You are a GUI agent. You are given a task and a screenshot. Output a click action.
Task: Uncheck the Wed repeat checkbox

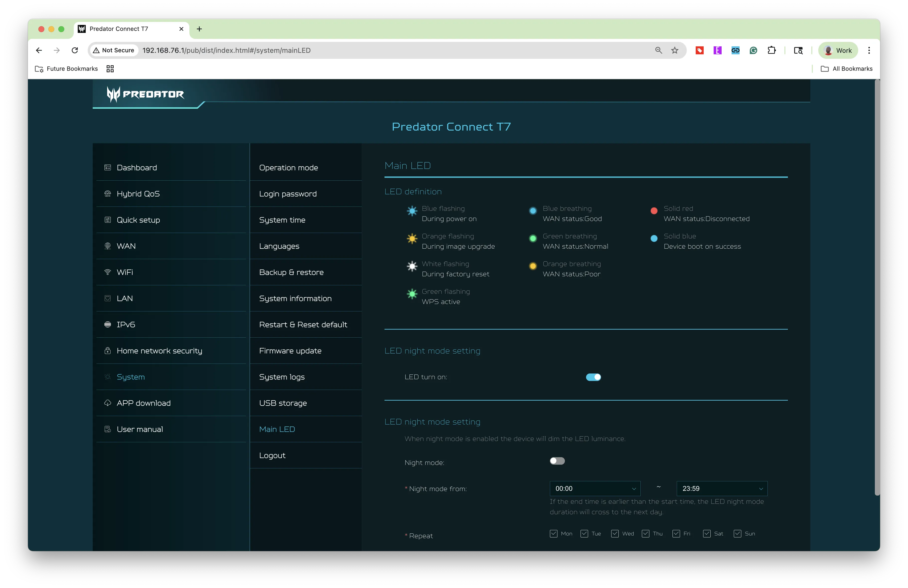click(x=615, y=533)
